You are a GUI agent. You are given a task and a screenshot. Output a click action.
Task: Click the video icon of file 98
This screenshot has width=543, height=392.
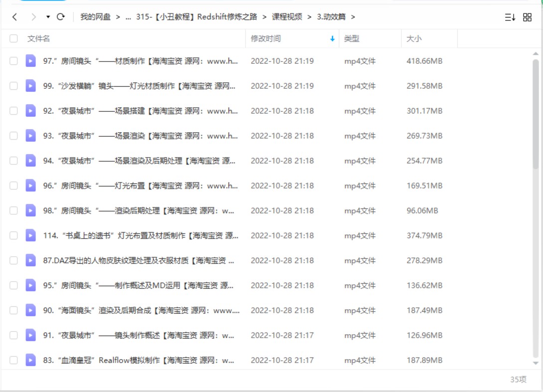click(30, 210)
